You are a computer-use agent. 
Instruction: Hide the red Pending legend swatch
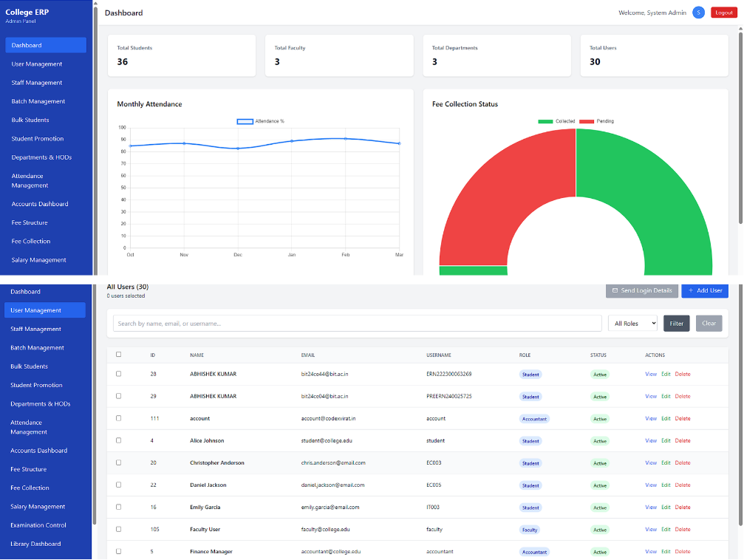click(x=587, y=121)
